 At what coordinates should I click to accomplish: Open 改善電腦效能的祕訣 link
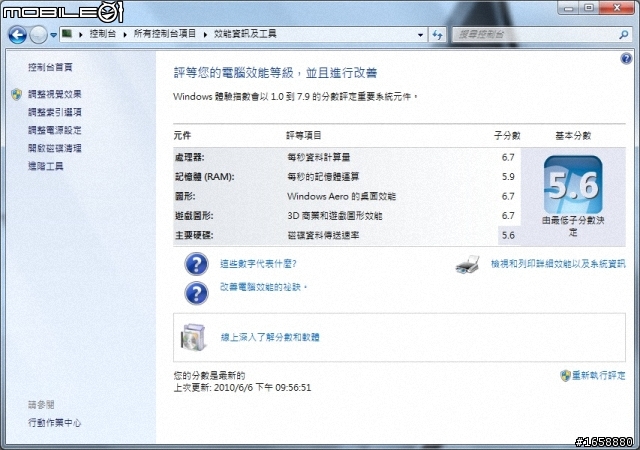tap(263, 287)
